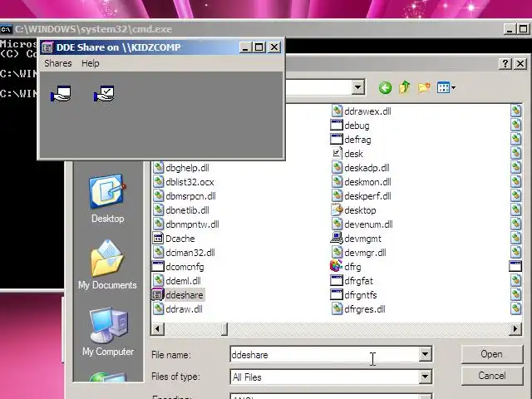Select the defrag program icon

pyautogui.click(x=336, y=140)
